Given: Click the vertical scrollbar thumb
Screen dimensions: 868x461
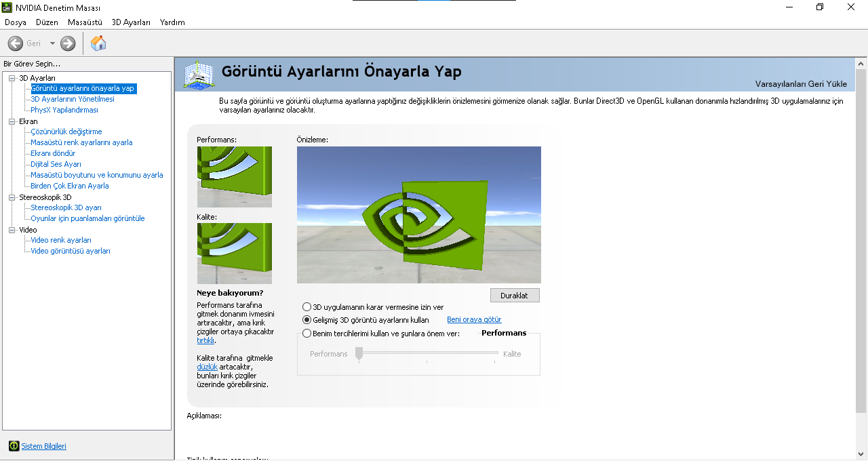Looking at the screenshot, I should [861, 241].
